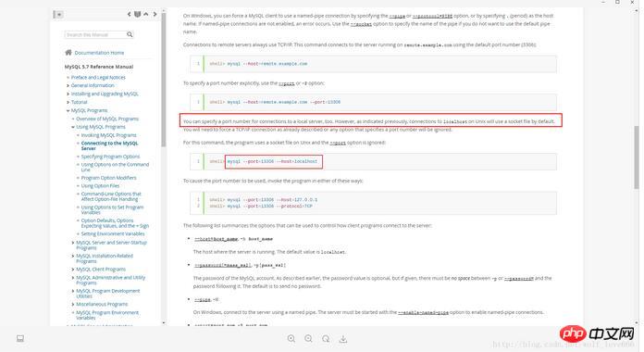
Task: Click the mysql --port=13306 --protocol=TCP code line
Action: (x=270, y=206)
